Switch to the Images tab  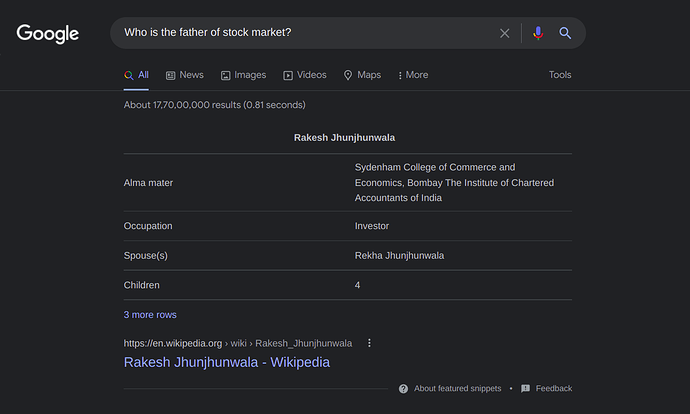point(243,75)
